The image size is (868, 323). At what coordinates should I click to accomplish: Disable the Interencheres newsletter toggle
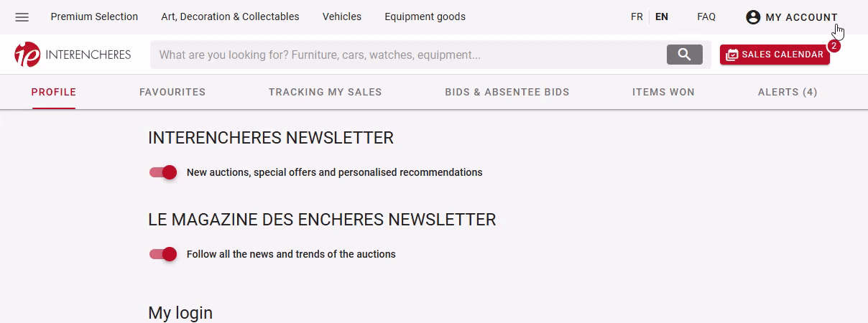coord(163,172)
